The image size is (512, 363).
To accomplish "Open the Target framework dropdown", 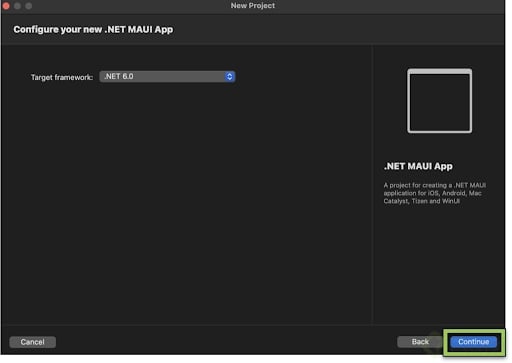I will tap(167, 77).
